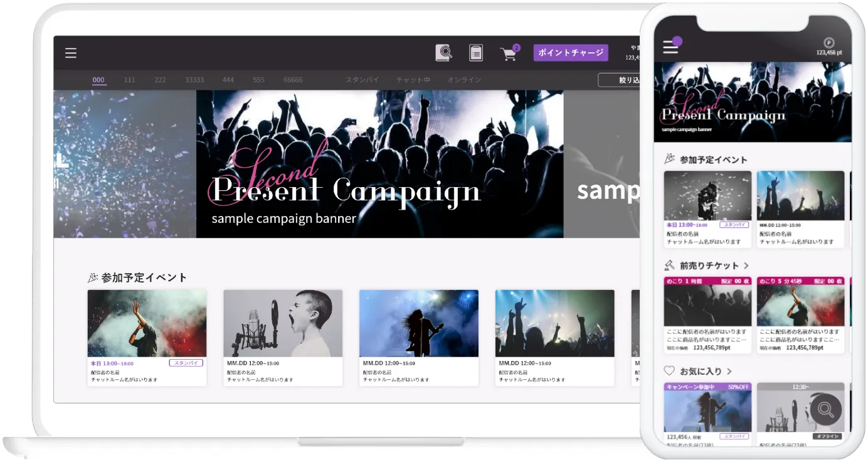
Task: Click 本日 13:00~18:00 time on laptop card
Action: click(x=112, y=363)
